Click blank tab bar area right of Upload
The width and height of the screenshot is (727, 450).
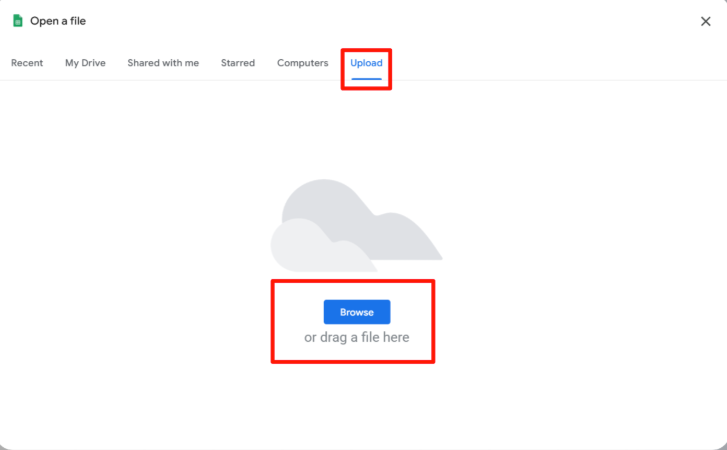(550, 63)
